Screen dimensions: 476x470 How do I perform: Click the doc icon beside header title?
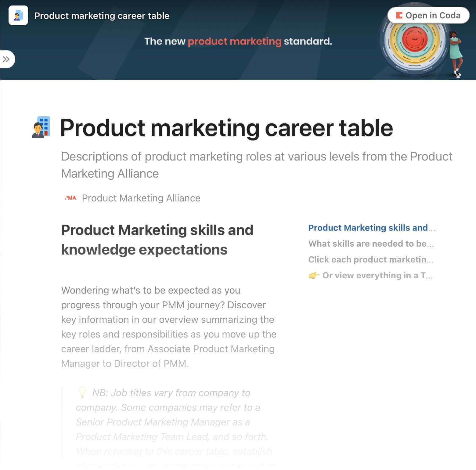pyautogui.click(x=18, y=15)
